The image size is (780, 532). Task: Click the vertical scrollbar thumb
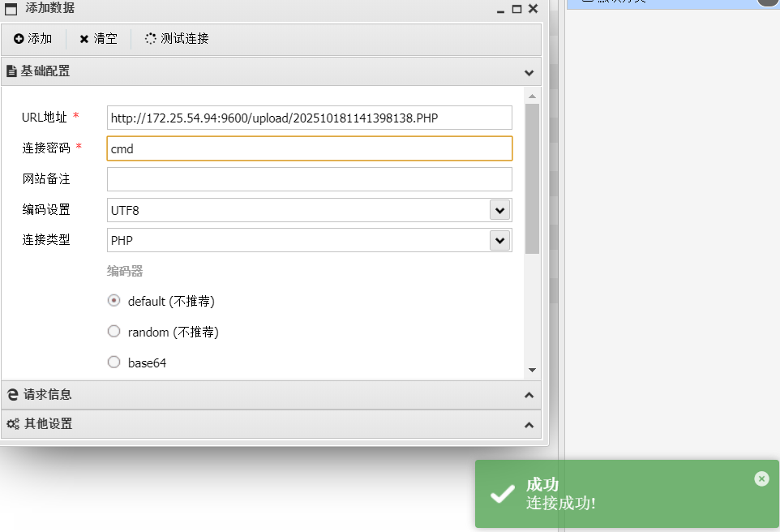(x=532, y=178)
